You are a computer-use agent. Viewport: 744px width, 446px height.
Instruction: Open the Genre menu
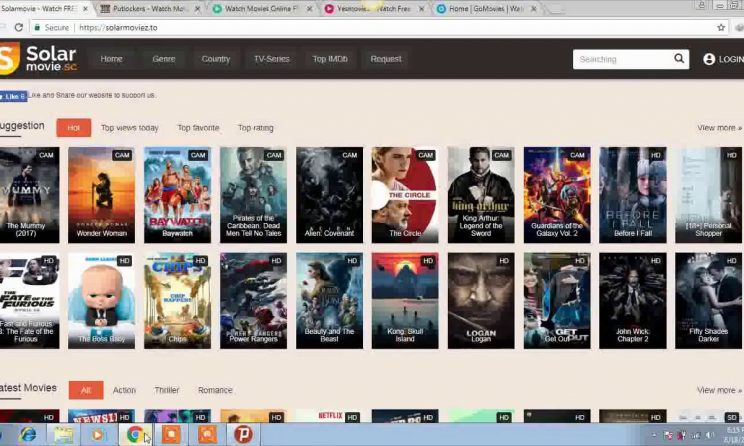coord(164,59)
